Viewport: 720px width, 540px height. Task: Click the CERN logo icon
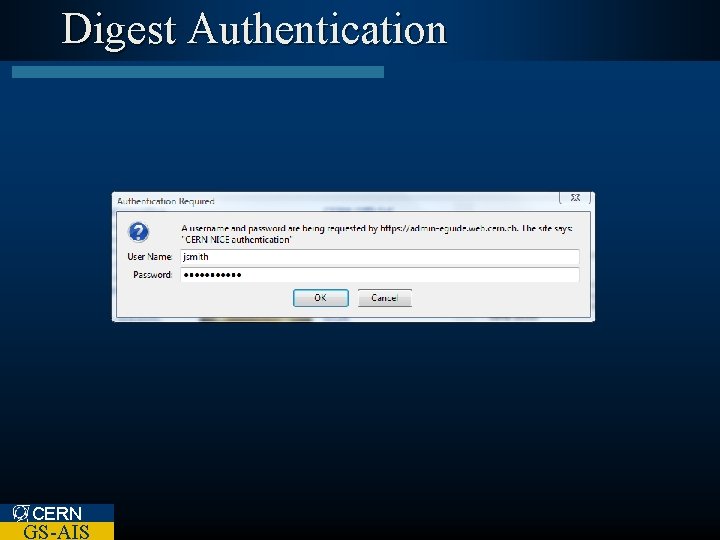click(x=21, y=513)
